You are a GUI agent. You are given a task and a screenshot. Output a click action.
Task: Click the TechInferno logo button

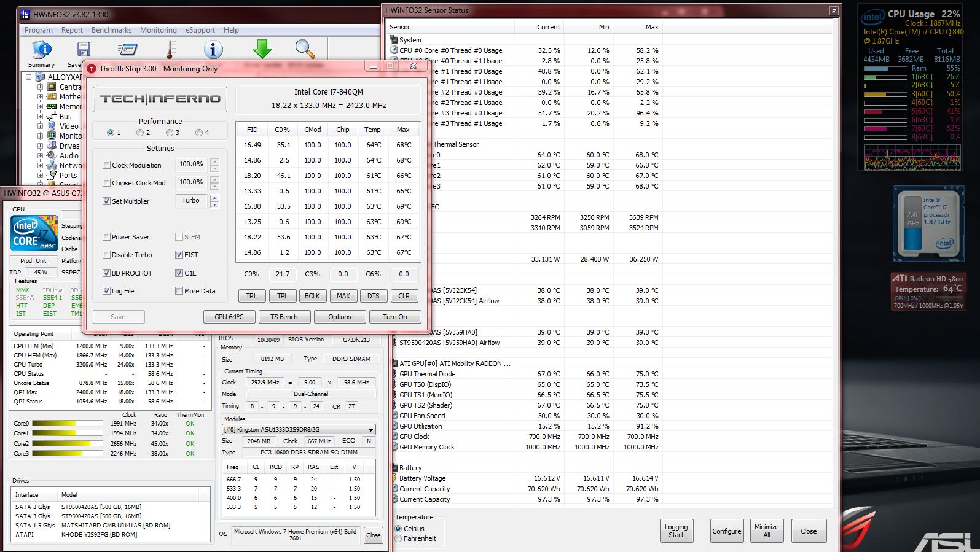tap(160, 99)
